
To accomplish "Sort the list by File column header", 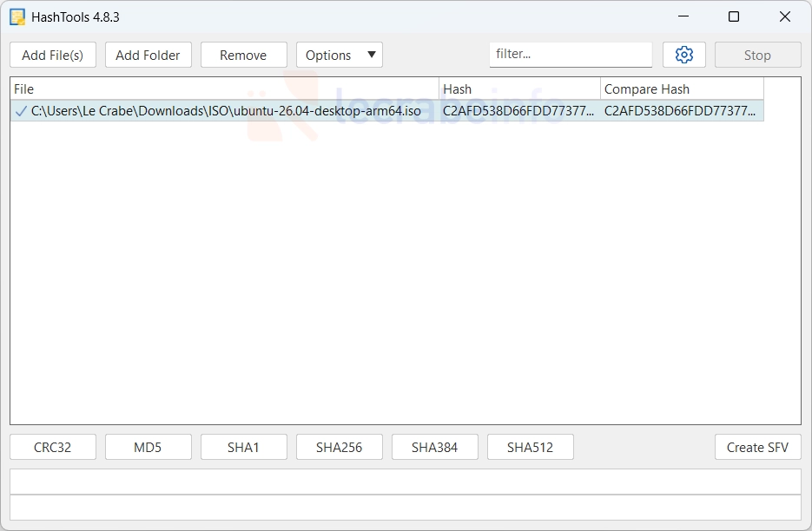I will 224,88.
